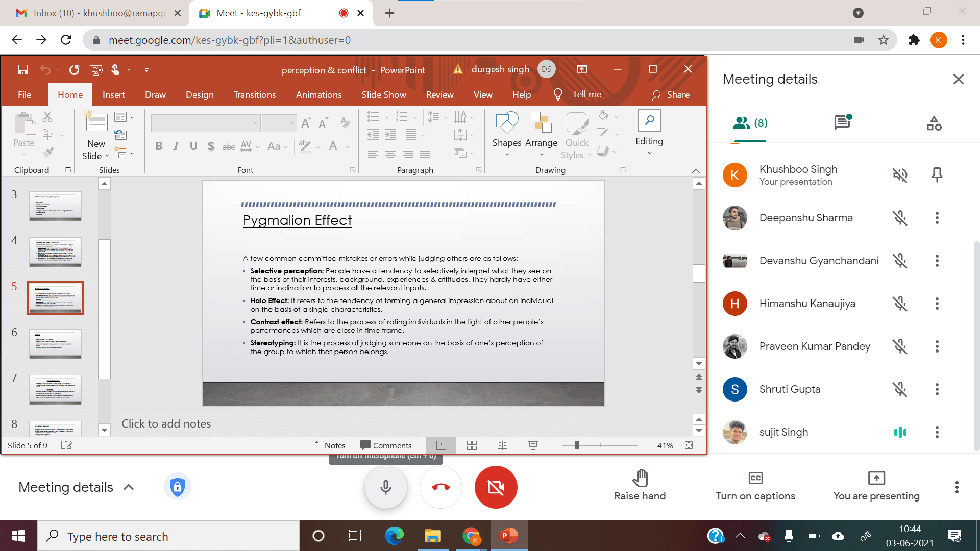Viewport: 980px width, 551px height.
Task: Click the Meet chat messages icon
Action: (x=842, y=122)
